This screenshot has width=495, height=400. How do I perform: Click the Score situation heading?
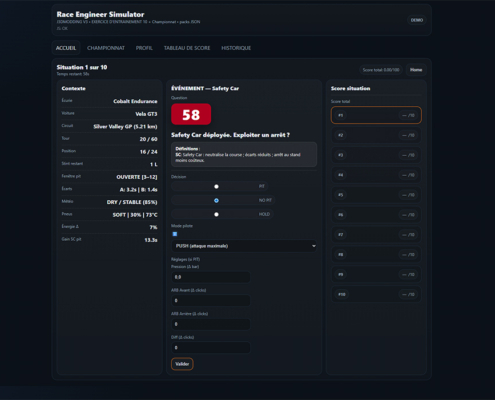tap(350, 88)
